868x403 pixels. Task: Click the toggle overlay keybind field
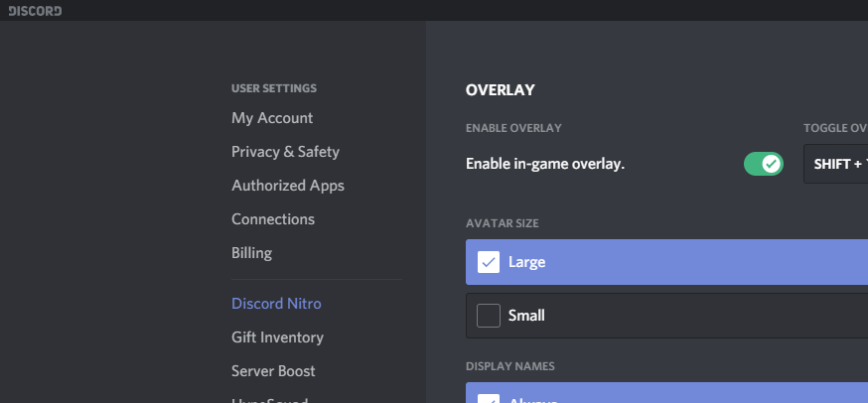click(835, 164)
